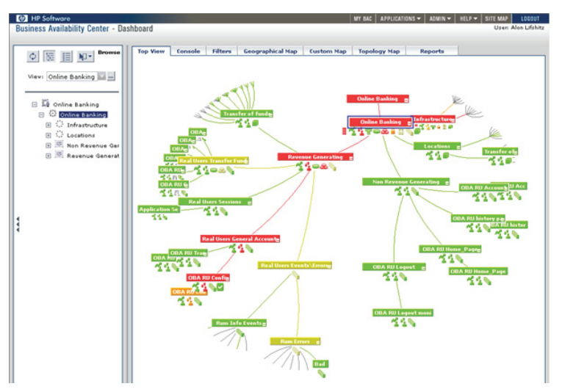562x392 pixels.
Task: Click the Transfer of funds node
Action: (247, 114)
